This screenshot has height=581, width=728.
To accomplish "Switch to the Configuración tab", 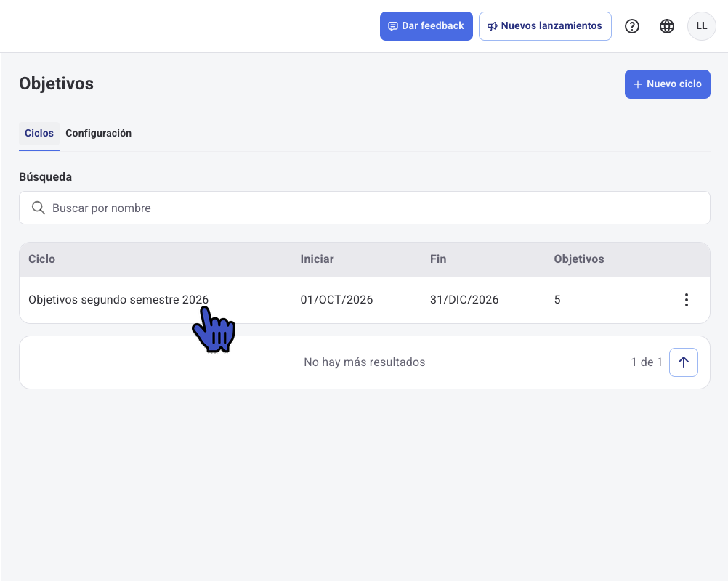I will [x=98, y=133].
